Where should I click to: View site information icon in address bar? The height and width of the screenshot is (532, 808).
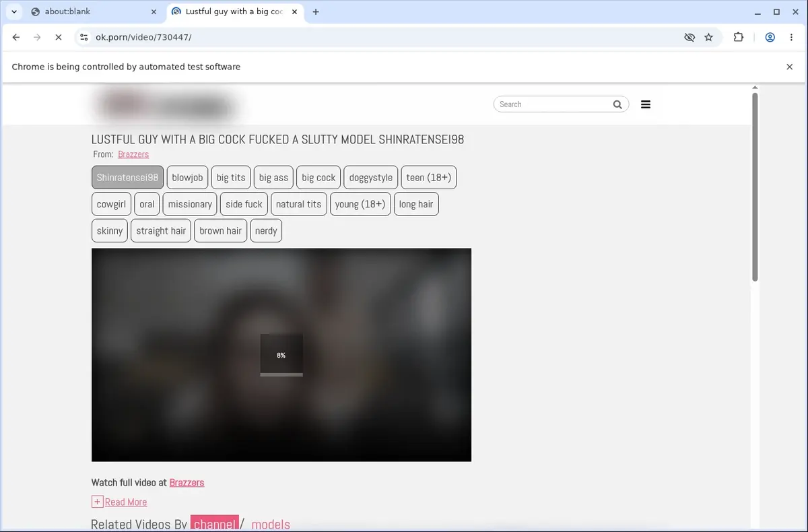83,38
